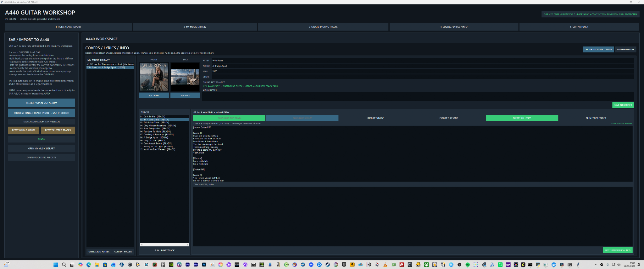Viewport: 644px width, 269px height.
Task: Save Track Lyrics / Info
Action: click(618, 250)
